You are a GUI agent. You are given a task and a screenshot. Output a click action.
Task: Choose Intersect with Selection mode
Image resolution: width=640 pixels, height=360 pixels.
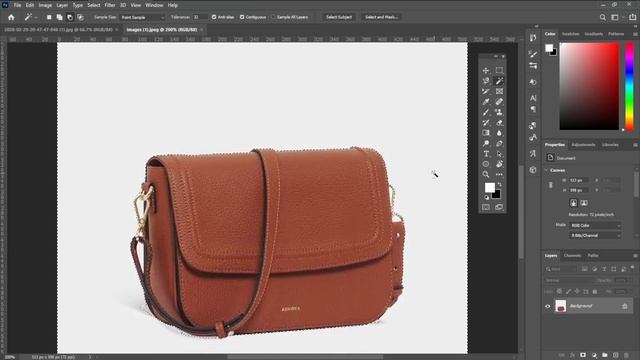coord(80,17)
